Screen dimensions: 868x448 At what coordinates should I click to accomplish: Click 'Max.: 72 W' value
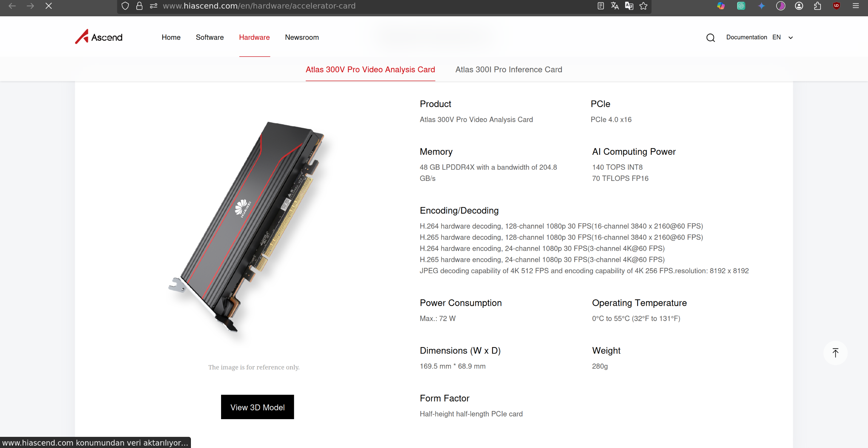(438, 318)
